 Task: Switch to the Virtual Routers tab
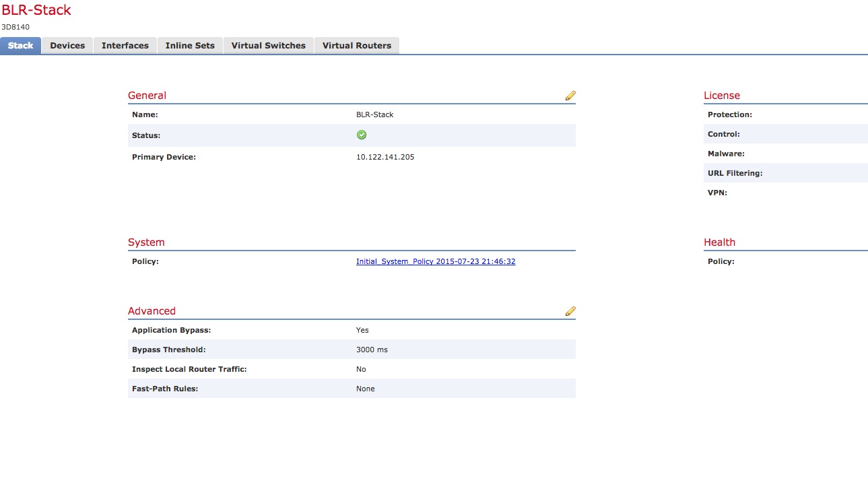(357, 46)
